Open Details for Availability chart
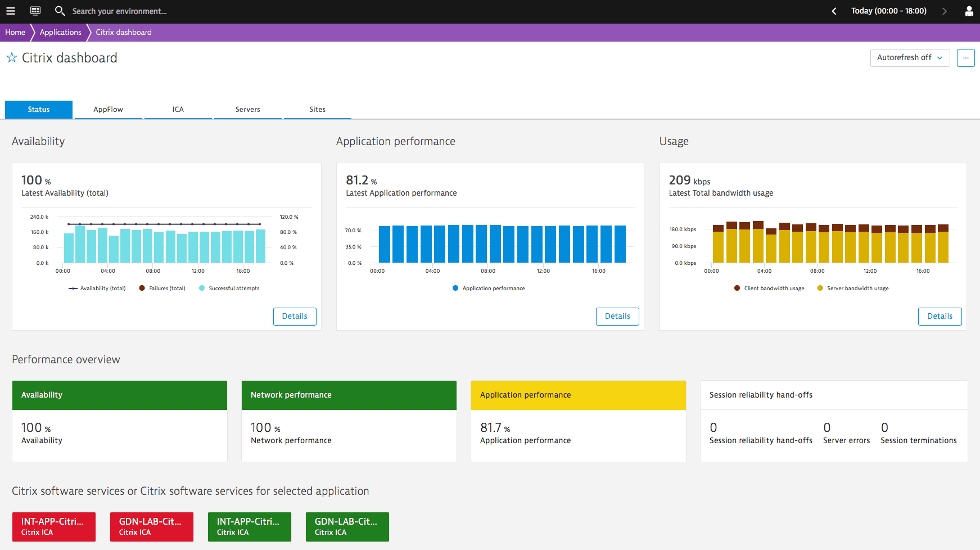 [295, 317]
